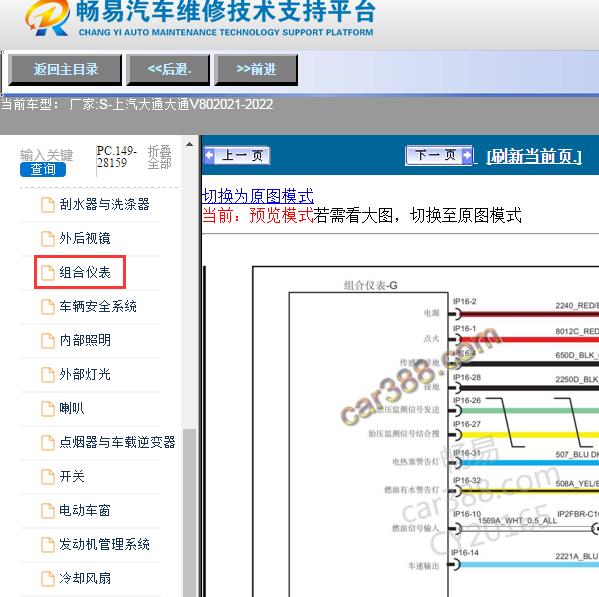Click the IP16-2 pin label
Viewport: 599px width, 597px height.
(x=465, y=302)
